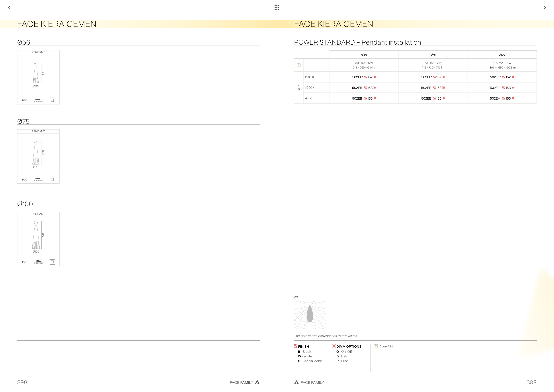Click the Ø56 pendant drawing thumbnail
The width and height of the screenshot is (554, 392).
tap(36, 73)
